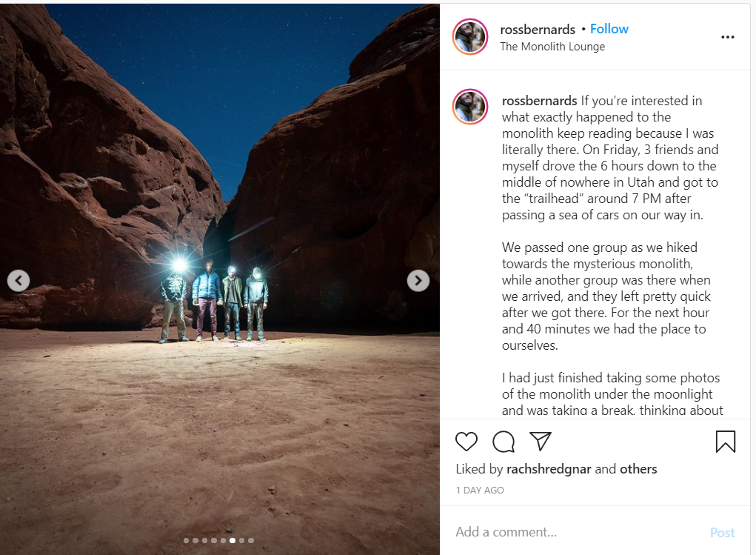
Task: Show others who liked this post
Action: (638, 469)
